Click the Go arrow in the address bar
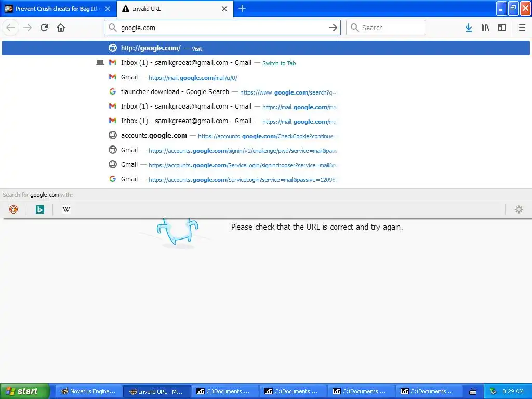This screenshot has width=532, height=399. 333,28
